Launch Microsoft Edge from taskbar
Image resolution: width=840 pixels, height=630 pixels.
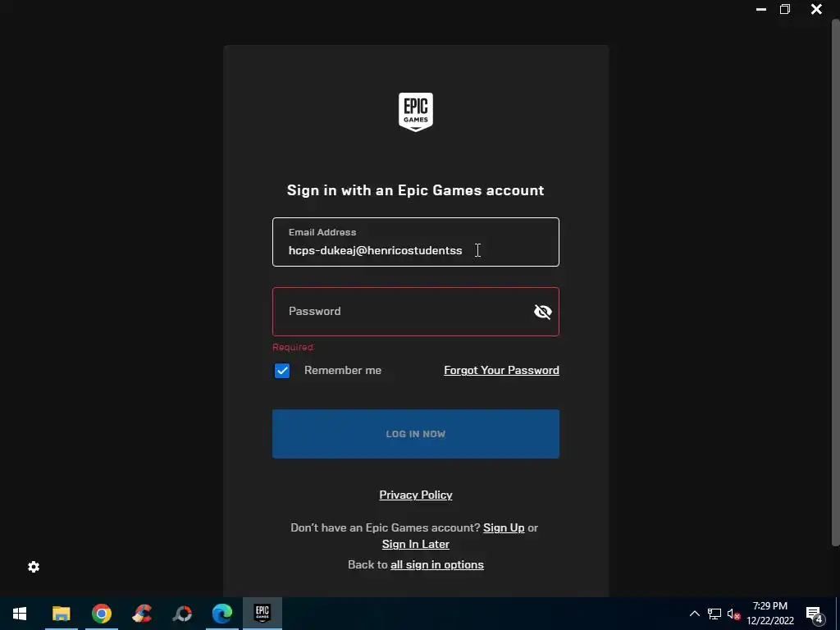(222, 614)
